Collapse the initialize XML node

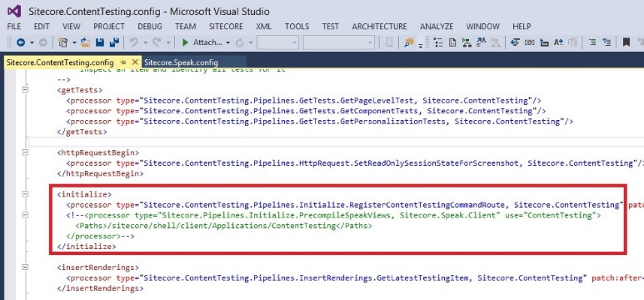(x=25, y=194)
